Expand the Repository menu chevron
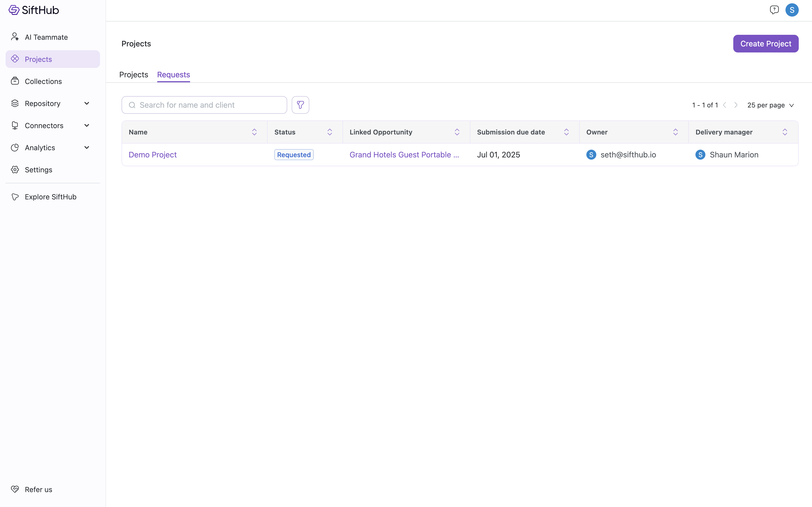 coord(86,103)
